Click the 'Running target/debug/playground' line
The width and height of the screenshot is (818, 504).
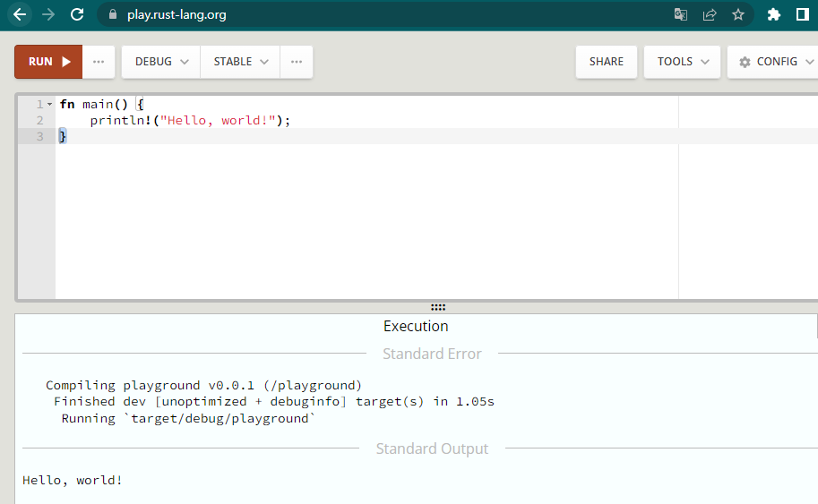[x=188, y=419]
